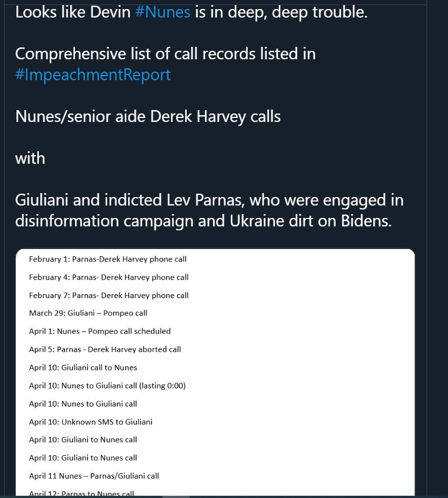Click the 'Nunes/senior aide Derek Harvey calls' line
This screenshot has width=448, height=498.
click(148, 116)
